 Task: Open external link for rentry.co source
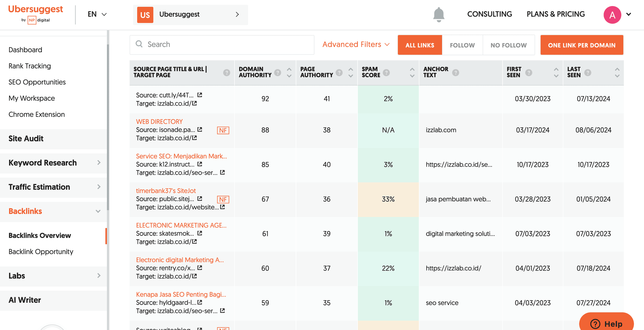[x=200, y=268]
